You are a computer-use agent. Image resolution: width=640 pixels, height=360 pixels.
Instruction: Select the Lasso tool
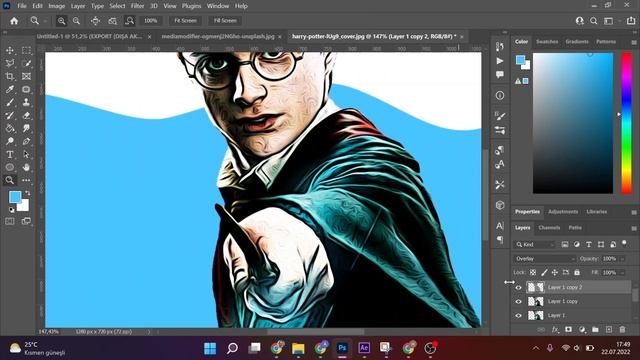coord(10,63)
